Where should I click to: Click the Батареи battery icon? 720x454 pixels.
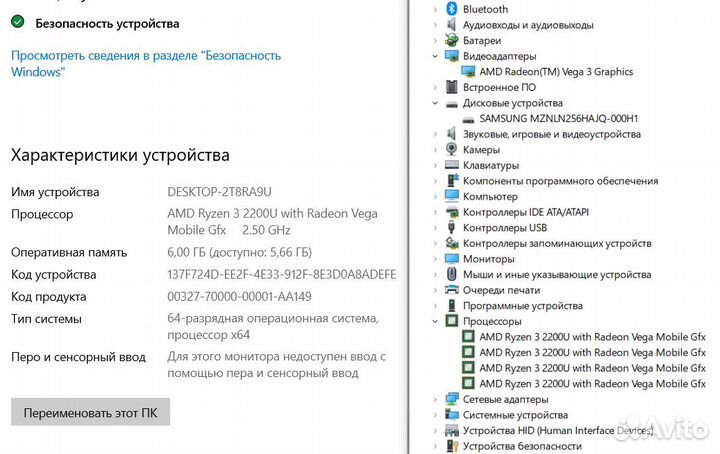pyautogui.click(x=452, y=40)
